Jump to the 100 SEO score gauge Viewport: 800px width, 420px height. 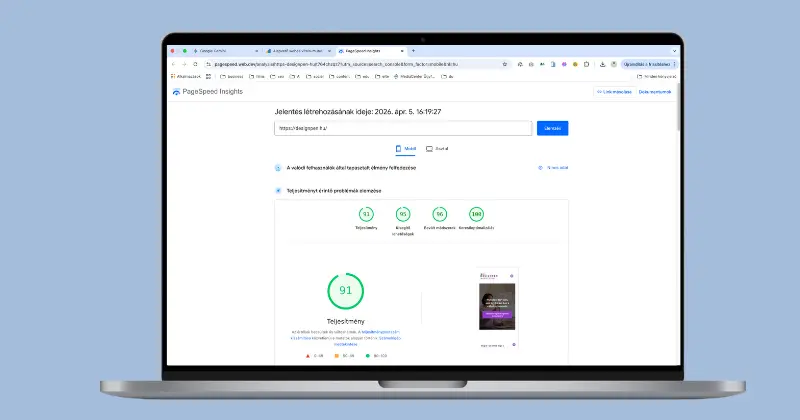(477, 214)
